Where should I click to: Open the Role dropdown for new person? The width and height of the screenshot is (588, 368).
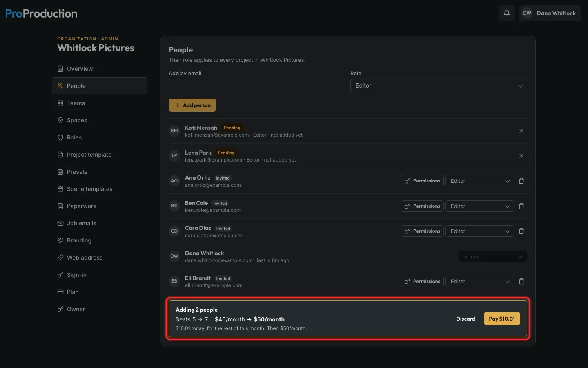coord(439,85)
